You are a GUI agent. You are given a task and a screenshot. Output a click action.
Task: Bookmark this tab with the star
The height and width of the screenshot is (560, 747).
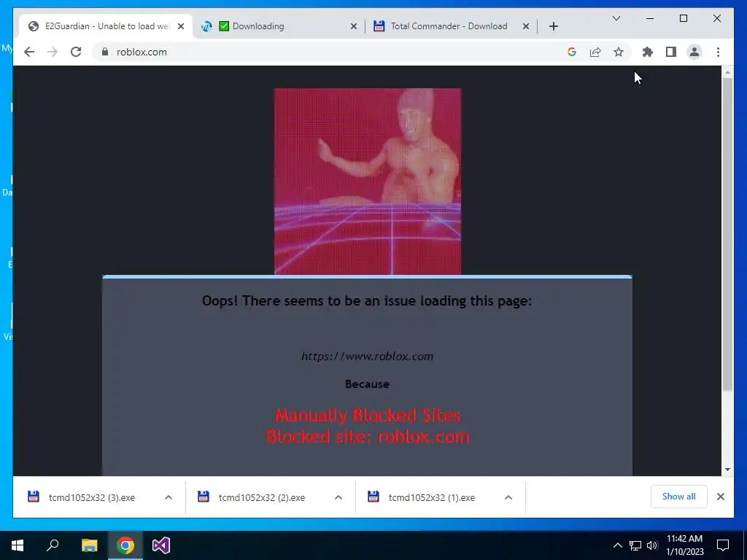pyautogui.click(x=619, y=52)
